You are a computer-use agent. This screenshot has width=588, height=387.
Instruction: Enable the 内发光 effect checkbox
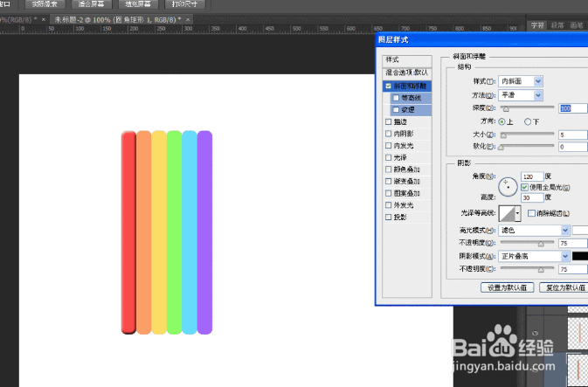pyautogui.click(x=388, y=146)
